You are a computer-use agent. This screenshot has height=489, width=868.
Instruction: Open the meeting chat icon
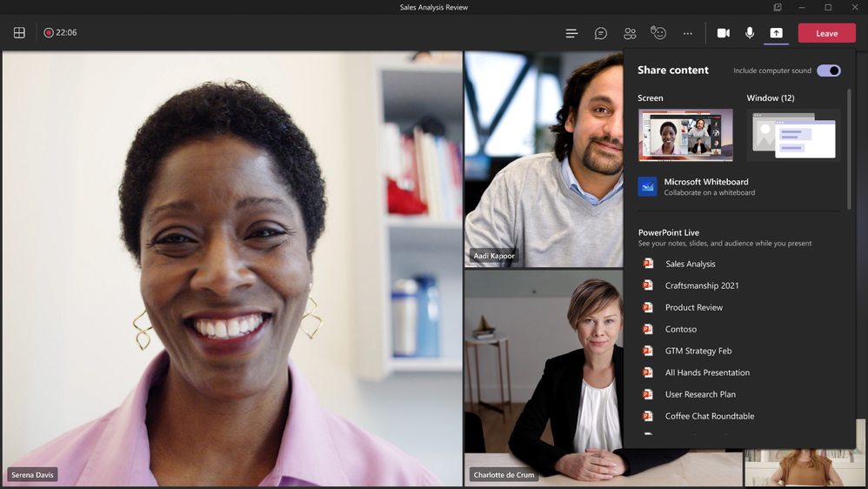[x=600, y=33]
